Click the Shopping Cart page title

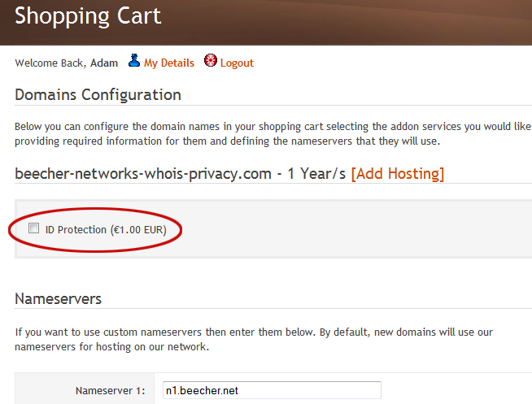[x=88, y=16]
